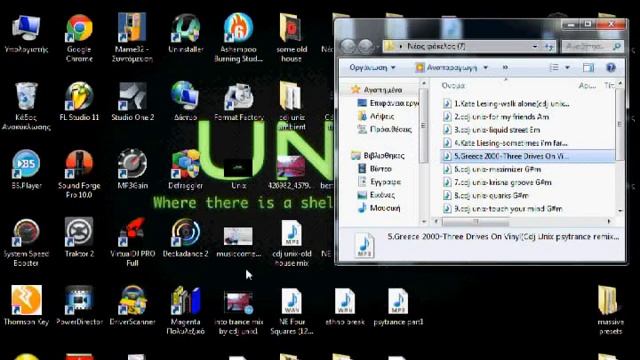This screenshot has height=360, width=640.
Task: Open address bar history dropdown
Action: (535, 47)
